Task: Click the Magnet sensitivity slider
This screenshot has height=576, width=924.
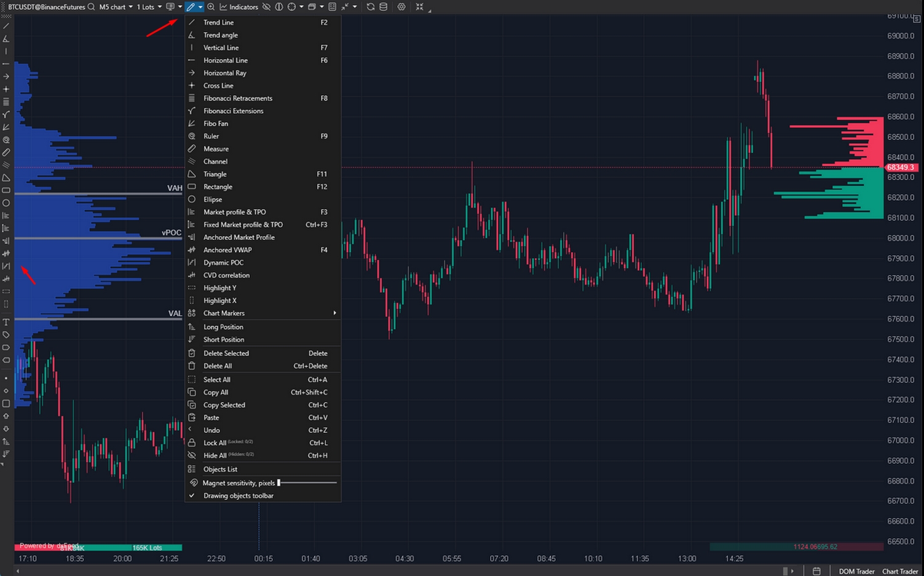Action: [307, 483]
